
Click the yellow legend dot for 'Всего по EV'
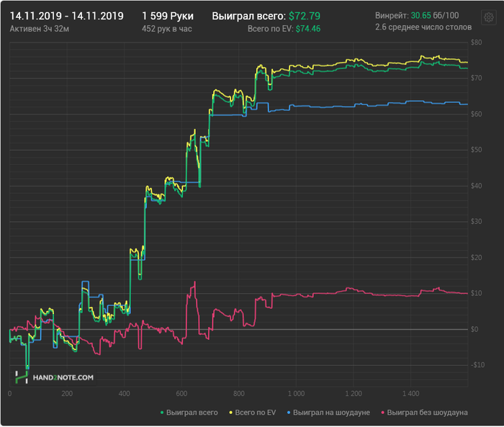(231, 413)
